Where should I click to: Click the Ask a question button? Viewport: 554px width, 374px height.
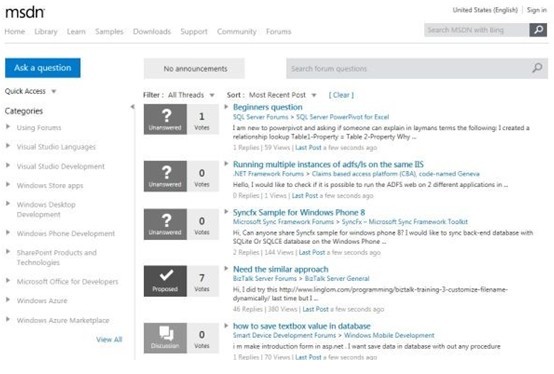pos(43,68)
